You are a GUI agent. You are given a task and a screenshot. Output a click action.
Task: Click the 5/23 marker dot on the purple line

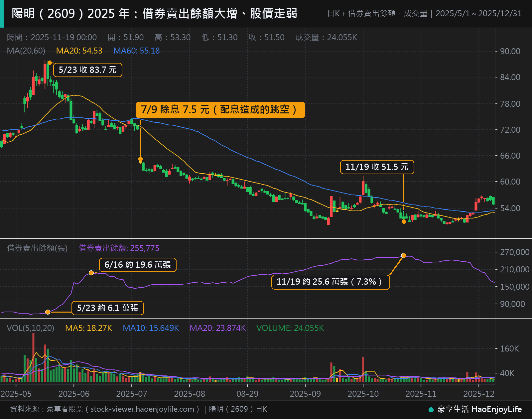[x=48, y=312]
